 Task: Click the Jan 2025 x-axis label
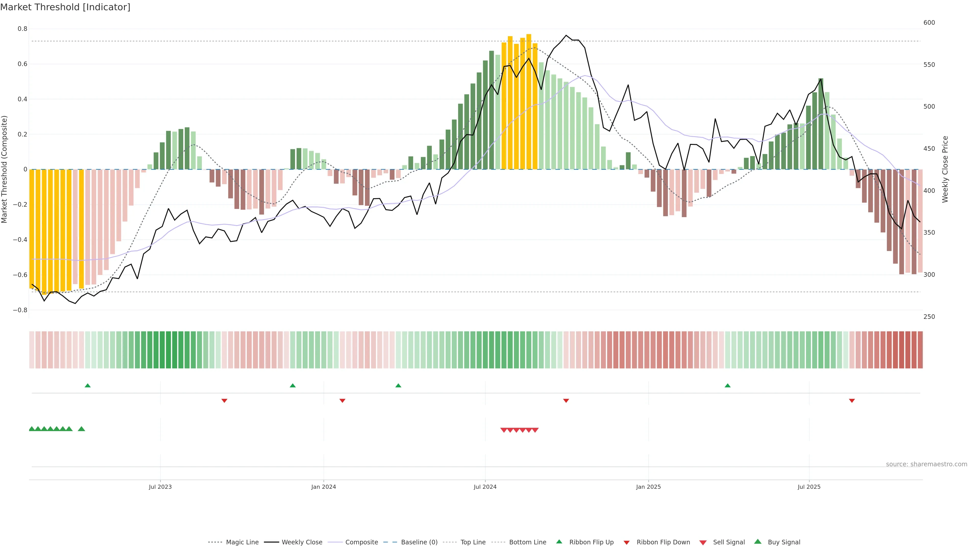pos(648,487)
